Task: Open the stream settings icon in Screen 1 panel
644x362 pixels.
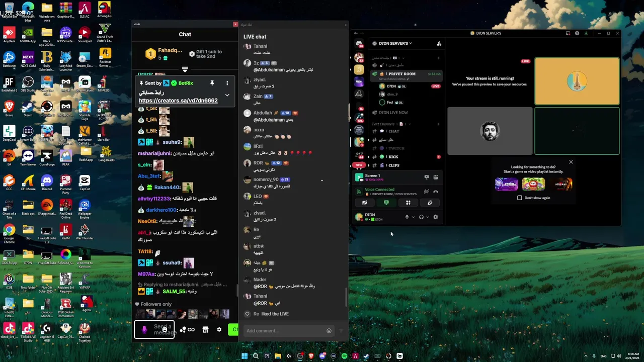Action: click(x=436, y=177)
